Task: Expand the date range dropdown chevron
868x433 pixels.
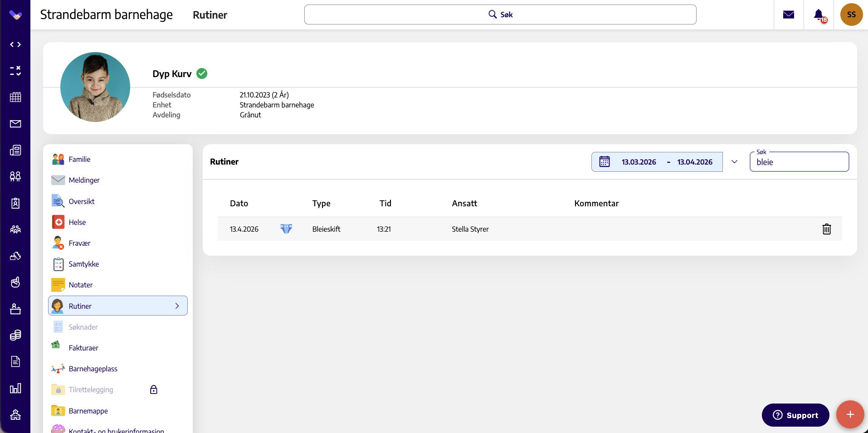Action: (734, 162)
